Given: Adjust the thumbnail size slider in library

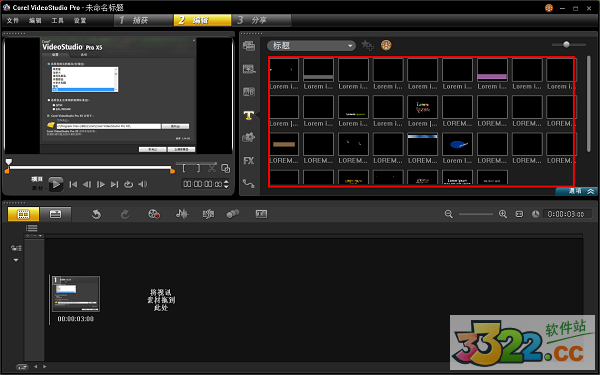Looking at the screenshot, I should (567, 44).
